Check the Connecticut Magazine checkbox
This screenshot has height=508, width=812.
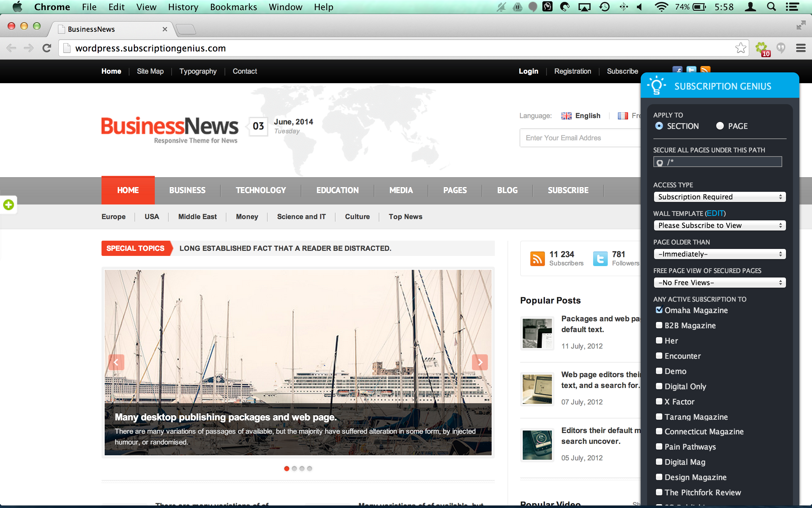point(659,431)
